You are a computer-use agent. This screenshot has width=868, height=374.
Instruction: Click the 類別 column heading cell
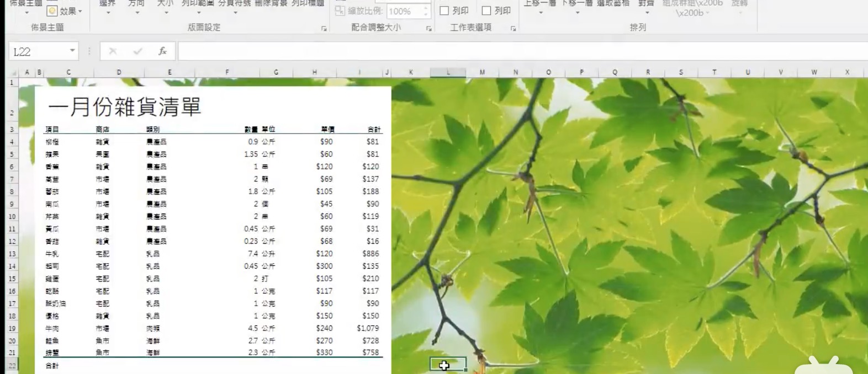coord(153,130)
